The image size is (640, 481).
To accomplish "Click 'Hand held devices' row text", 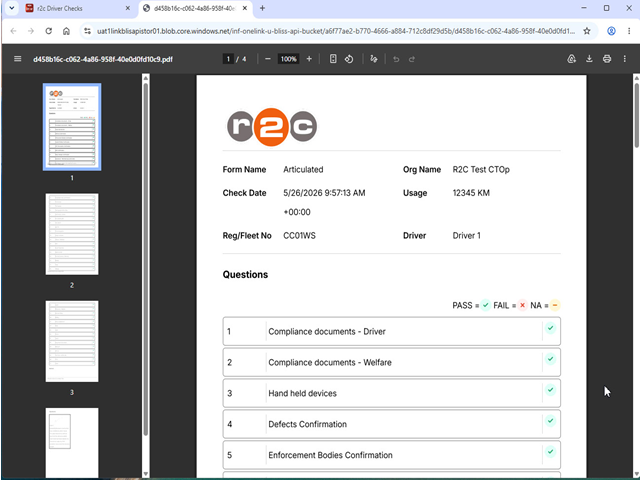I will [302, 393].
